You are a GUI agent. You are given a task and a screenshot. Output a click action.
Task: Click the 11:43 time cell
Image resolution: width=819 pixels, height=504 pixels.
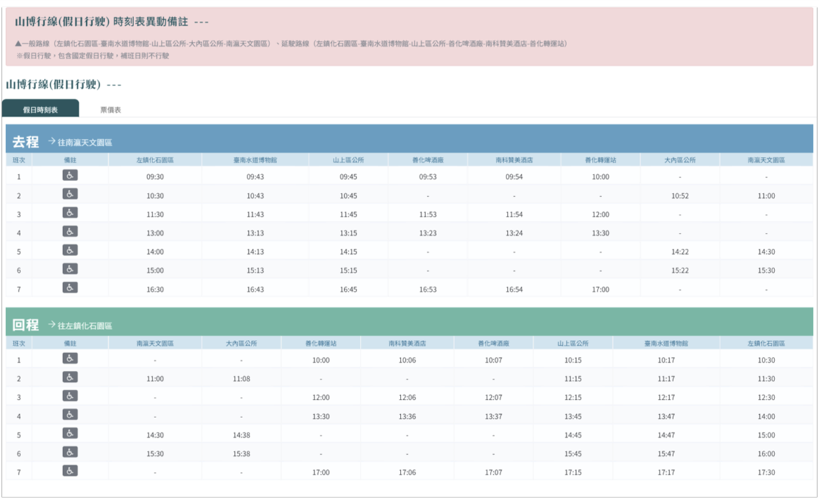coord(255,215)
